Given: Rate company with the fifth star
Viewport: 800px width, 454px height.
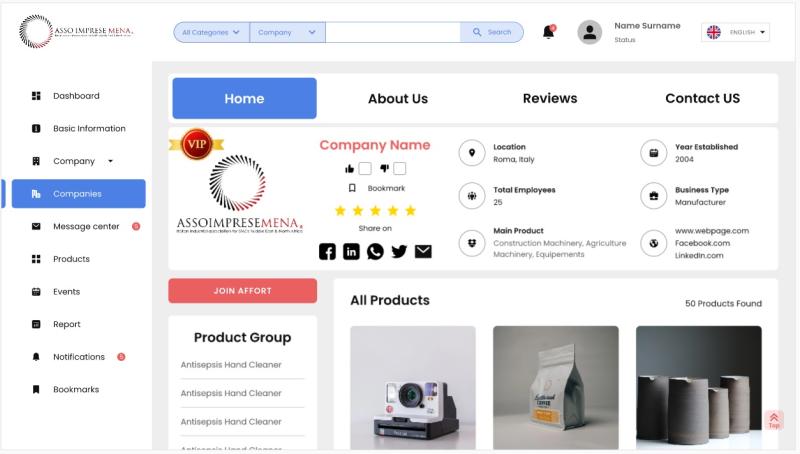Looking at the screenshot, I should [410, 210].
